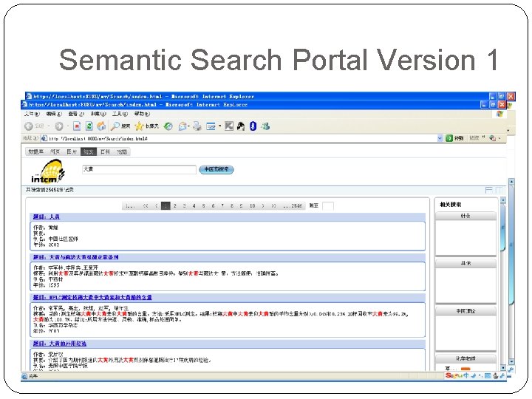Image resolution: width=532 pixels, height=399 pixels.
Task: Click the page vertical scrollbar up arrow
Action: [x=511, y=182]
